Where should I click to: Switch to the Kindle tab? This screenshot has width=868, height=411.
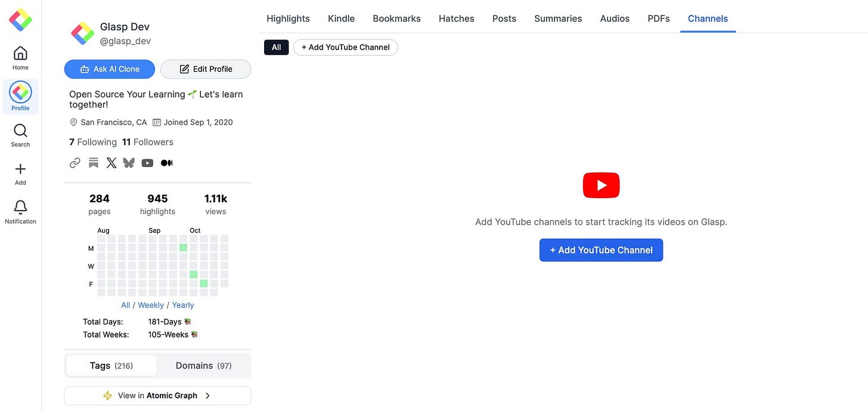coord(341,18)
